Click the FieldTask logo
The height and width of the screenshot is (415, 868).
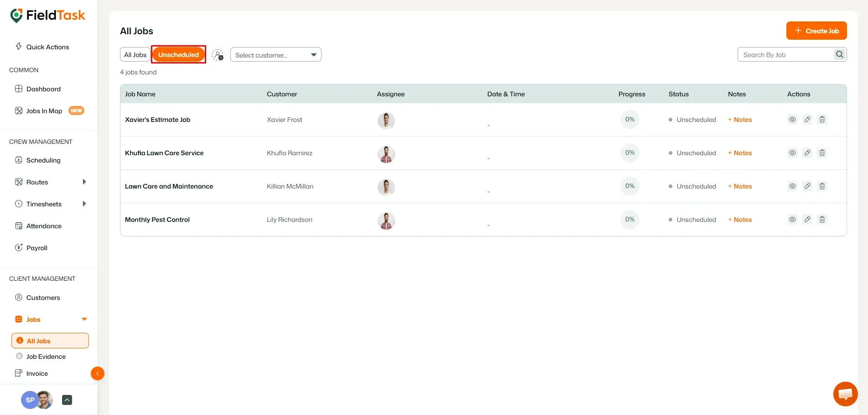pos(47,15)
